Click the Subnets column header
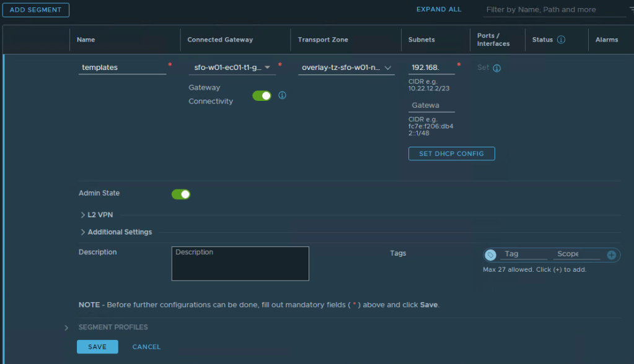 [421, 40]
